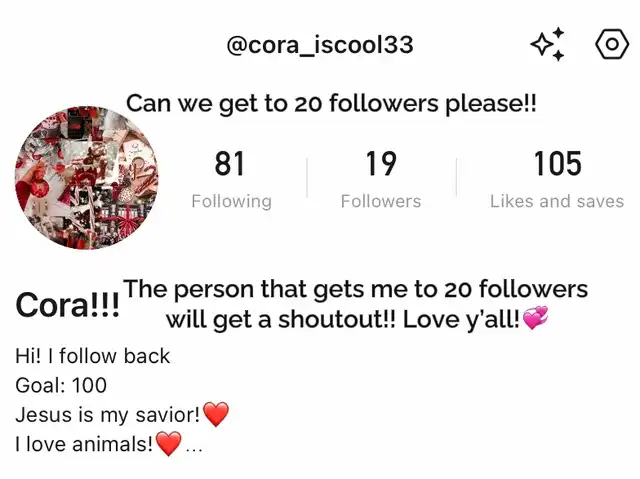Tap "Can we get to 20 followers please!!" caption
This screenshot has height=479, width=640.
pos(331,104)
